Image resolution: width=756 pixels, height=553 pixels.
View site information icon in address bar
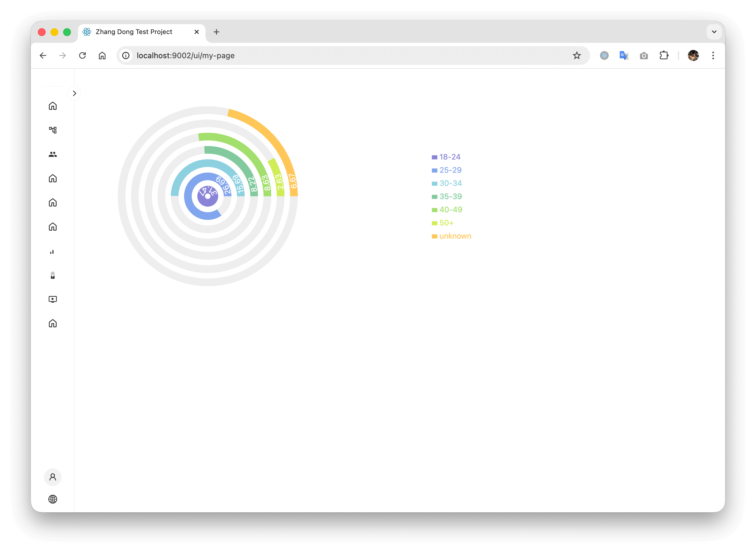point(126,55)
